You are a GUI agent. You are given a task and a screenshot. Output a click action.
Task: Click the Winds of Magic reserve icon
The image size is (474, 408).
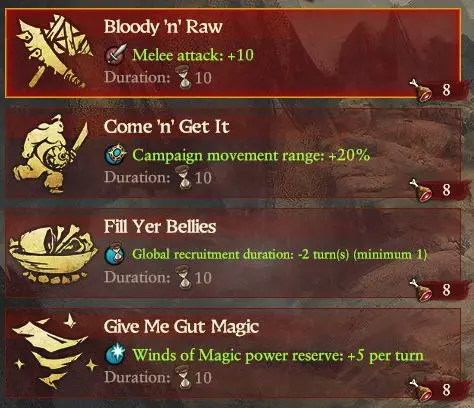click(115, 354)
